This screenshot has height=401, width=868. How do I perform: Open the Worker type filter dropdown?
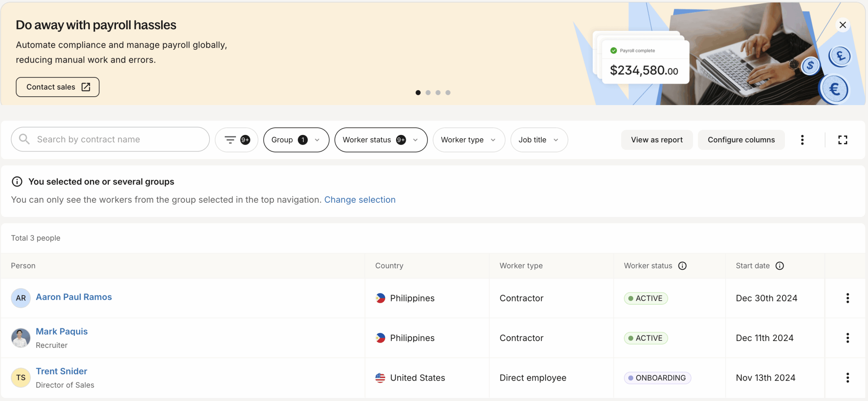coord(469,140)
